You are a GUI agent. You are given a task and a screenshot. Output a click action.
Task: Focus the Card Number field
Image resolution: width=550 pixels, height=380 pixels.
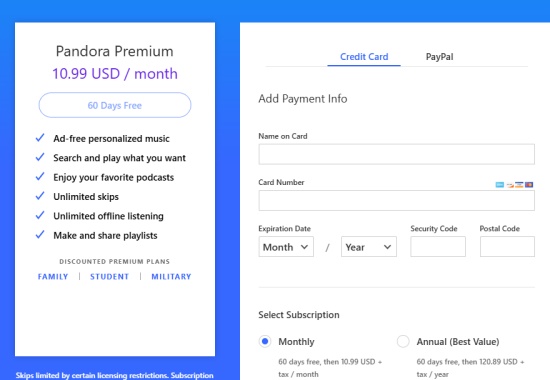click(x=396, y=200)
